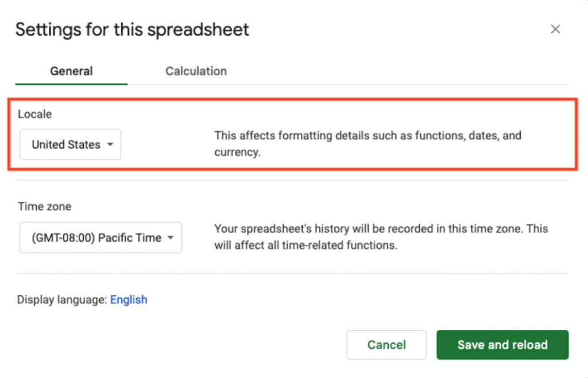The image size is (588, 378).
Task: Click the green underline beneath General
Action: coord(71,84)
